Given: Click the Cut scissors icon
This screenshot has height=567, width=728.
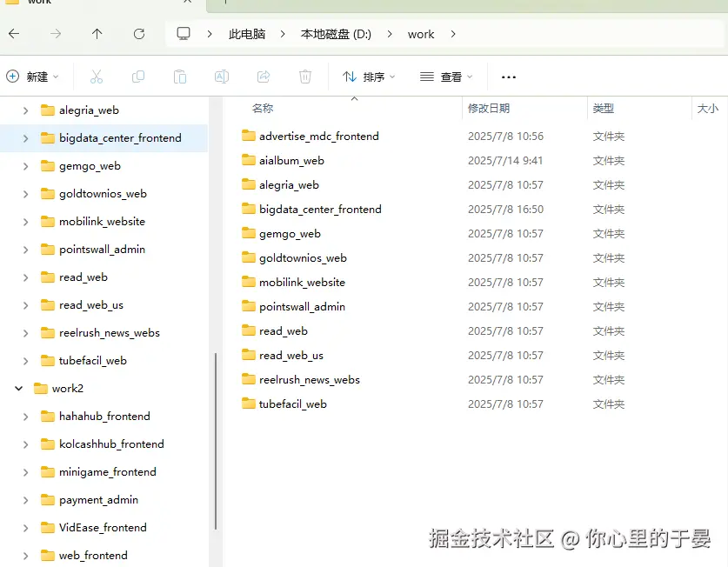Looking at the screenshot, I should pos(97,77).
